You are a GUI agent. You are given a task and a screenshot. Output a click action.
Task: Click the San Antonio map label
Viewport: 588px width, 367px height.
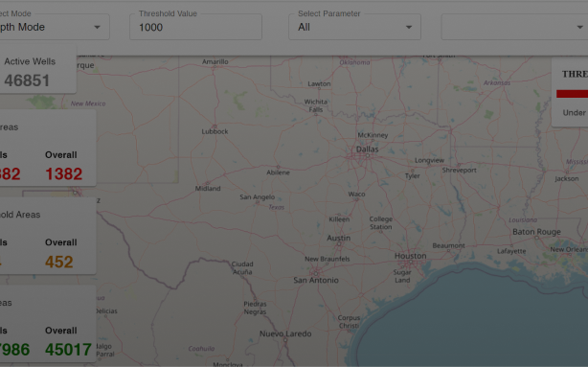(x=316, y=280)
